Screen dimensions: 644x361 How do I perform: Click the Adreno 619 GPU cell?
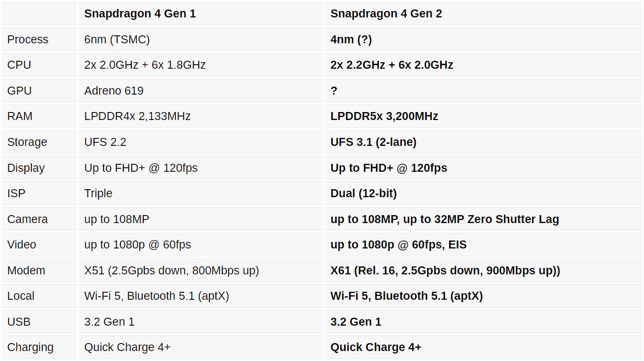click(x=114, y=91)
